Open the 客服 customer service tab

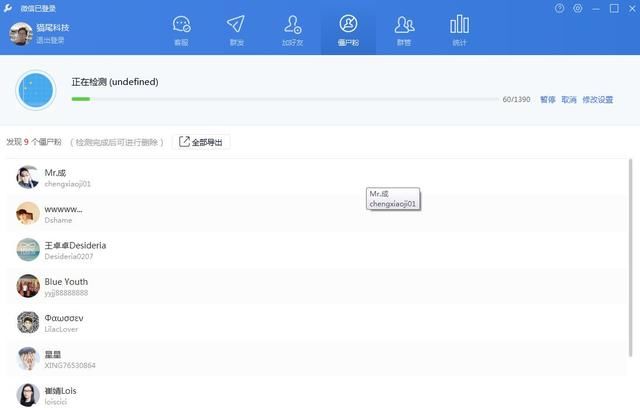181,31
